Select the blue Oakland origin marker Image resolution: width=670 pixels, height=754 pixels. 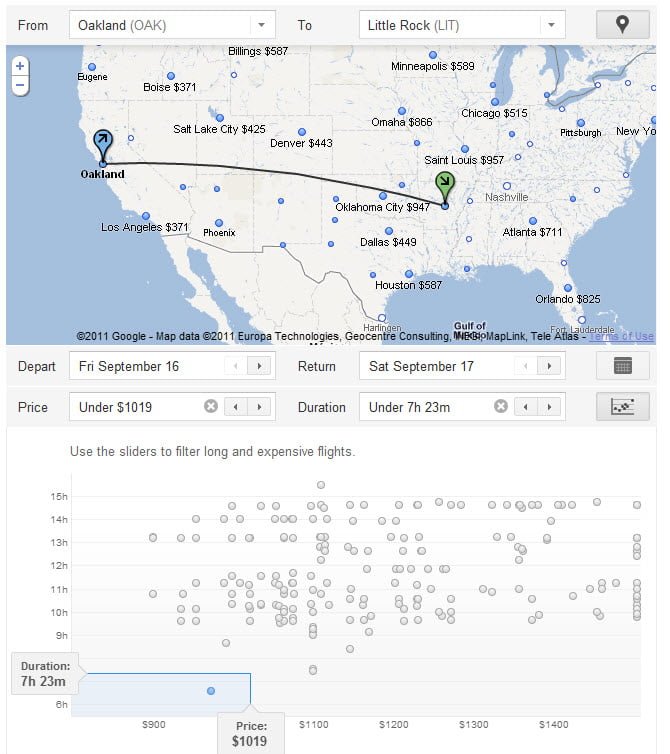pos(102,146)
